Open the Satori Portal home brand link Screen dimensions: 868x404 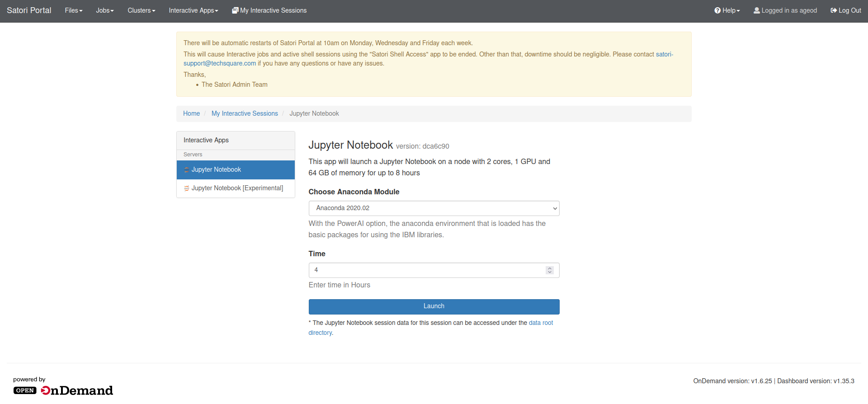(29, 10)
